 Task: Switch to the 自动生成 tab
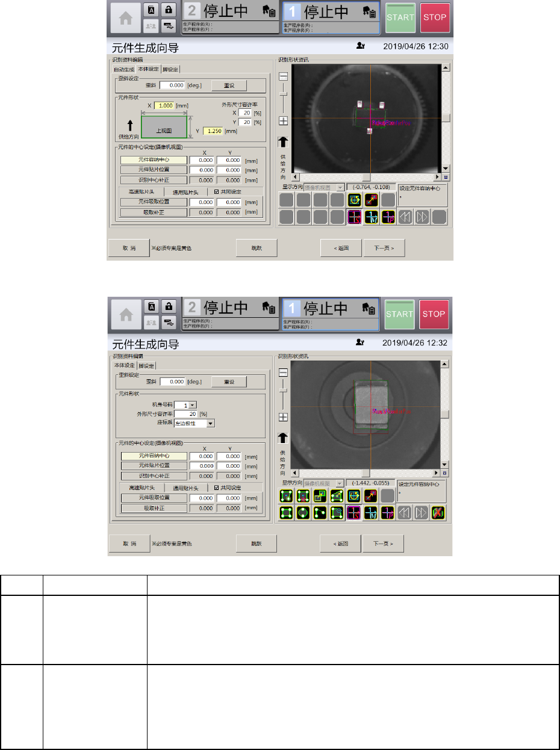(x=124, y=69)
